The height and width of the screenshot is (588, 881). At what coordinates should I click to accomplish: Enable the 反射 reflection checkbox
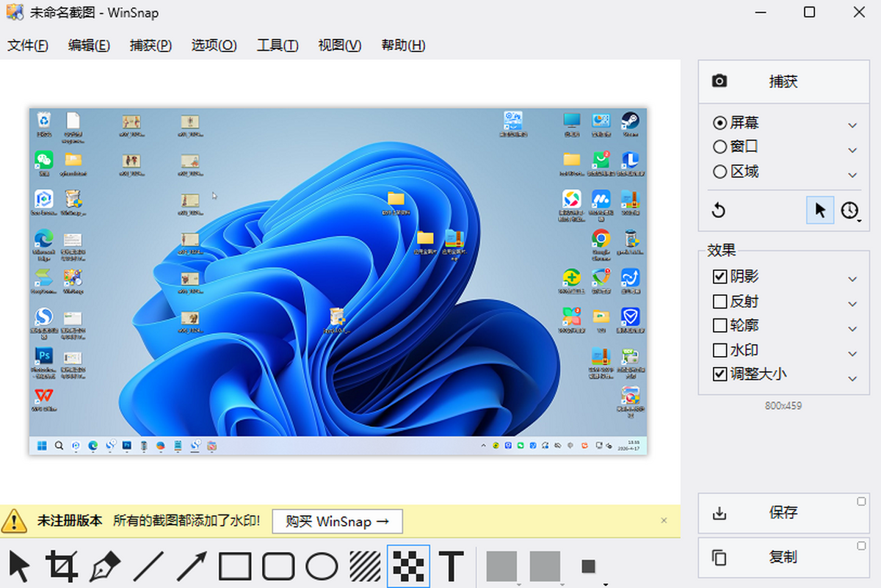click(720, 301)
